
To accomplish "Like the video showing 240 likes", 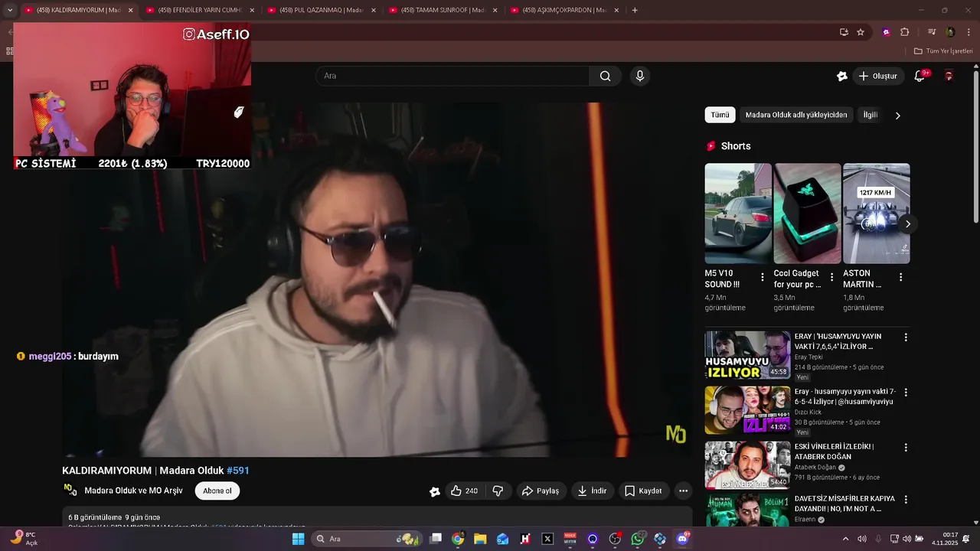I will click(464, 491).
